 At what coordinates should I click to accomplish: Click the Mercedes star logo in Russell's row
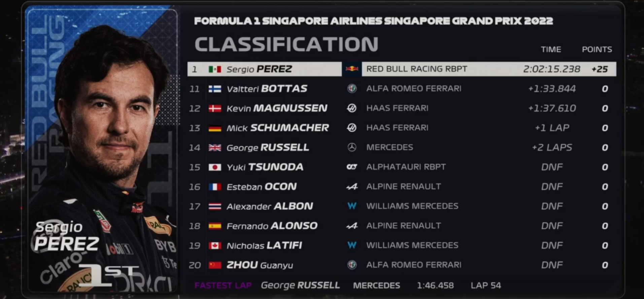tap(352, 147)
